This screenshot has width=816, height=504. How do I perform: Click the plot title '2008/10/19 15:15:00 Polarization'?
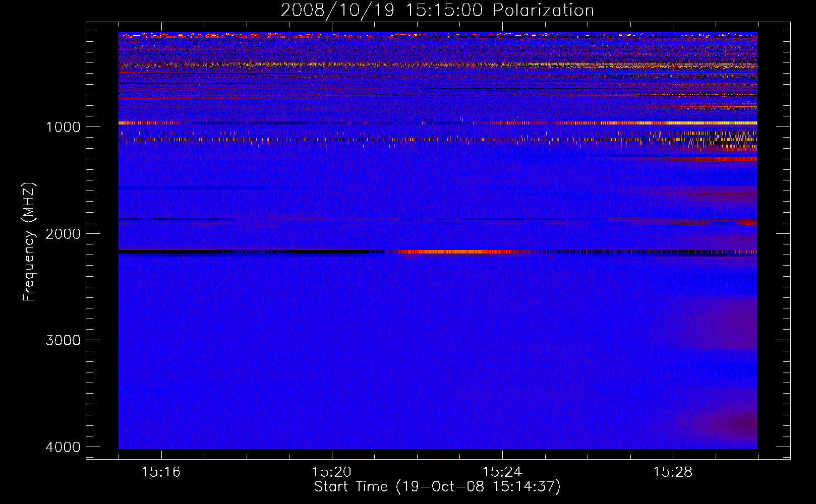click(437, 11)
